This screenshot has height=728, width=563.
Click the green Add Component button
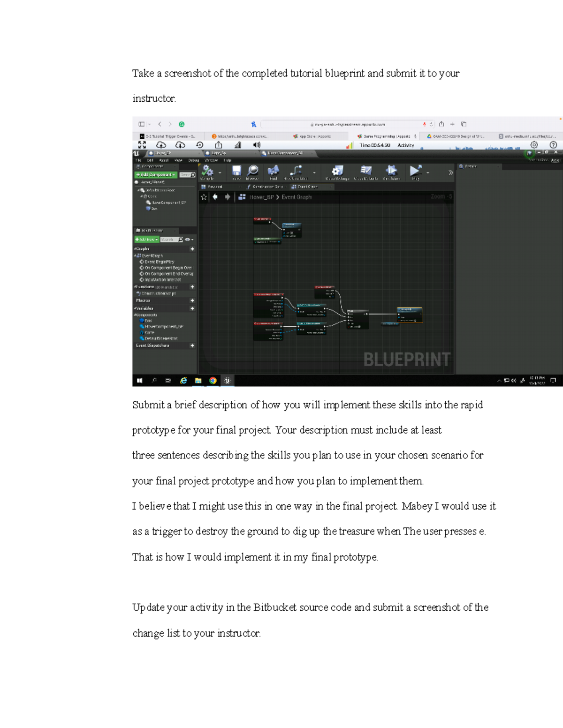click(x=156, y=174)
